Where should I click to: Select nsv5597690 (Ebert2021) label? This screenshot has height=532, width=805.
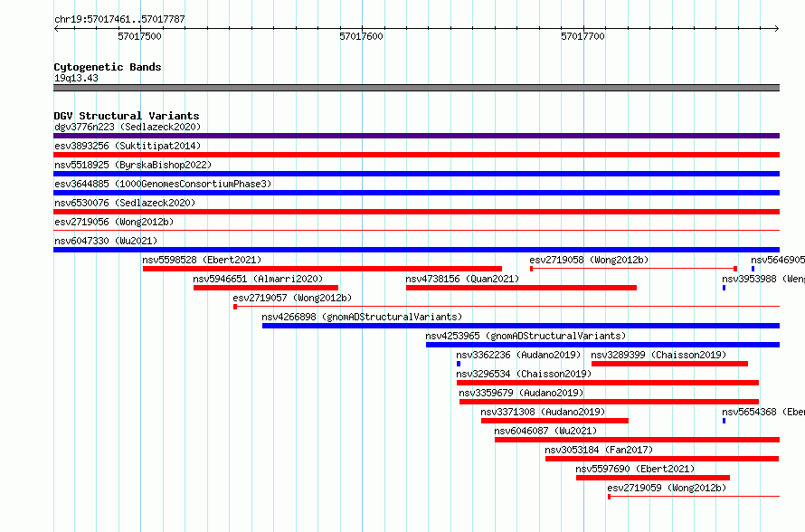click(635, 469)
